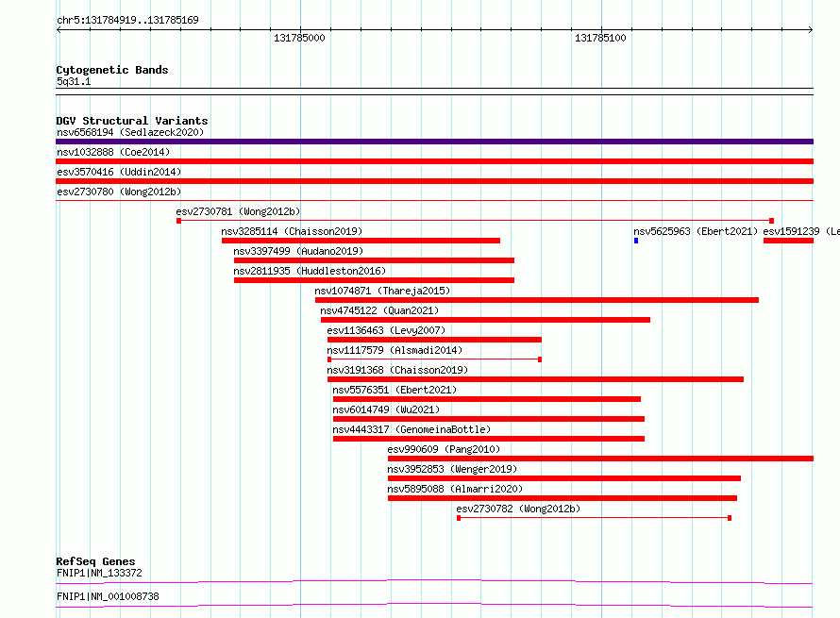Click left endpoint square of nsv1117579
Viewport: 840px width, 618px height.
tap(329, 359)
